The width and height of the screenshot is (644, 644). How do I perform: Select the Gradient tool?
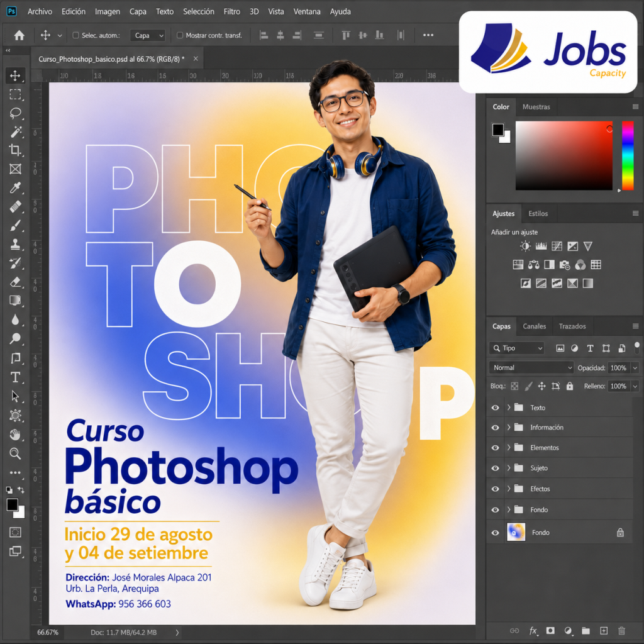15,301
